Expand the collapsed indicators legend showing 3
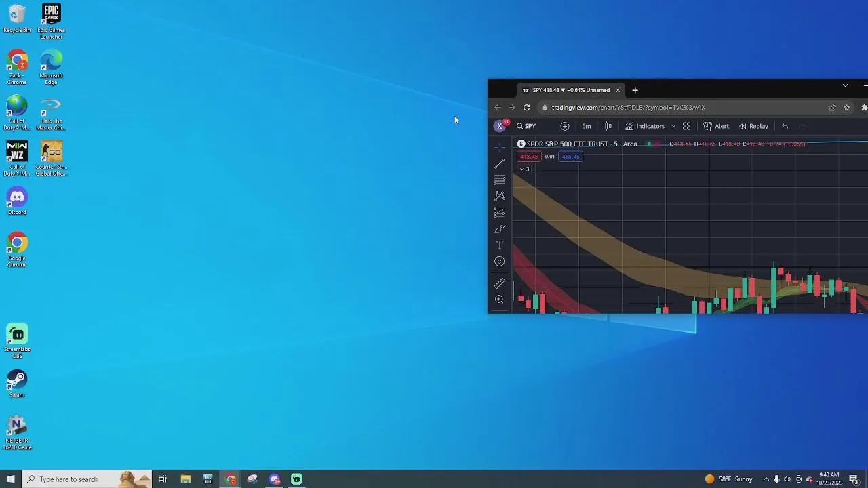 [x=524, y=169]
